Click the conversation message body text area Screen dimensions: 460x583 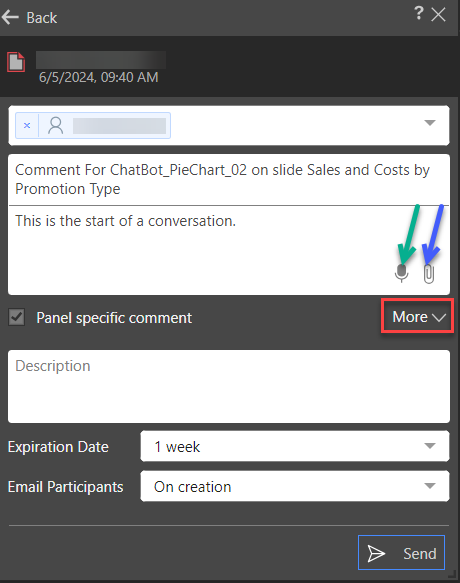tap(229, 250)
